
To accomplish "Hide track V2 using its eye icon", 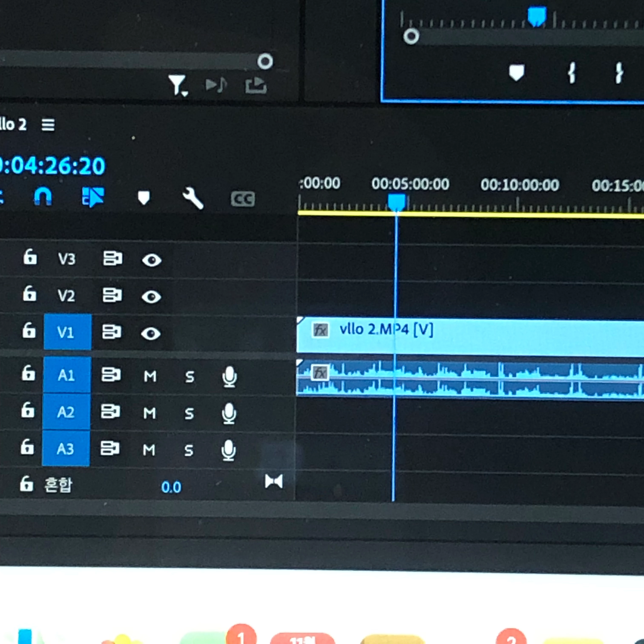I will coord(151,297).
